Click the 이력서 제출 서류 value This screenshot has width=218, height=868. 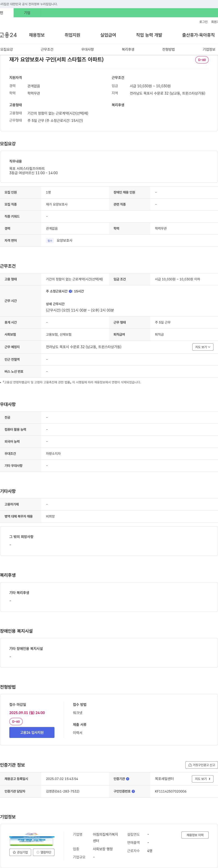pyautogui.click(x=78, y=732)
